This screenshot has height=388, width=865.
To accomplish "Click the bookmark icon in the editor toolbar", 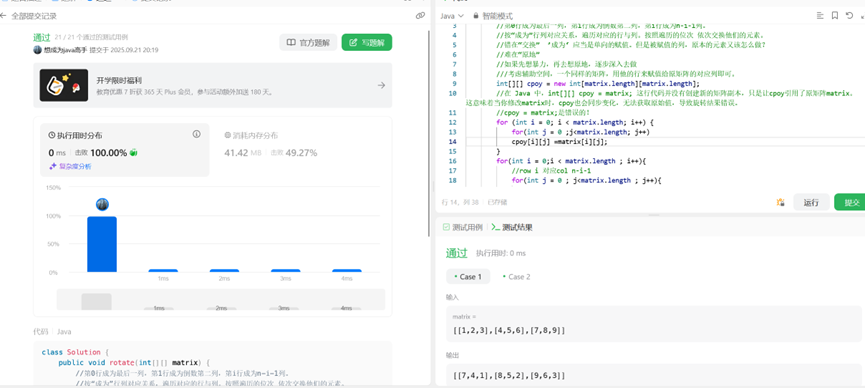I will (835, 15).
